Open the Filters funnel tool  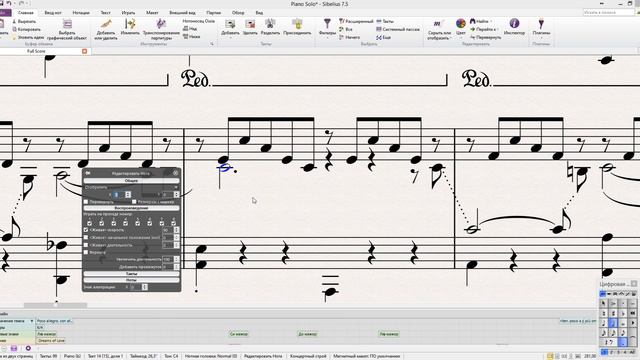(x=327, y=27)
